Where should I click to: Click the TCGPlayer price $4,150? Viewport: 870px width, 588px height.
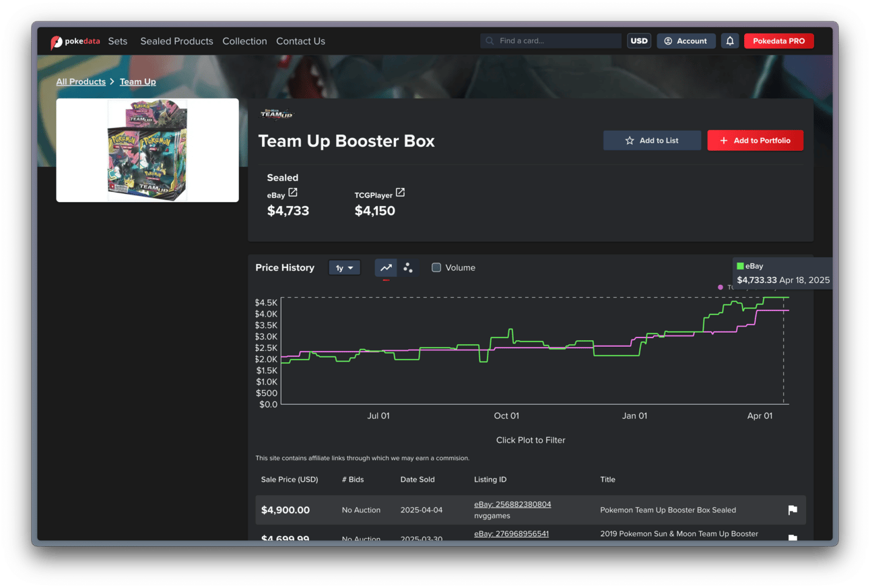pos(375,211)
